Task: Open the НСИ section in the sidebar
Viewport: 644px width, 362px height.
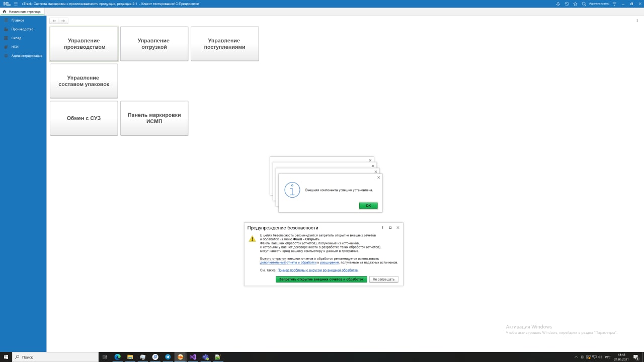Action: 15,47
